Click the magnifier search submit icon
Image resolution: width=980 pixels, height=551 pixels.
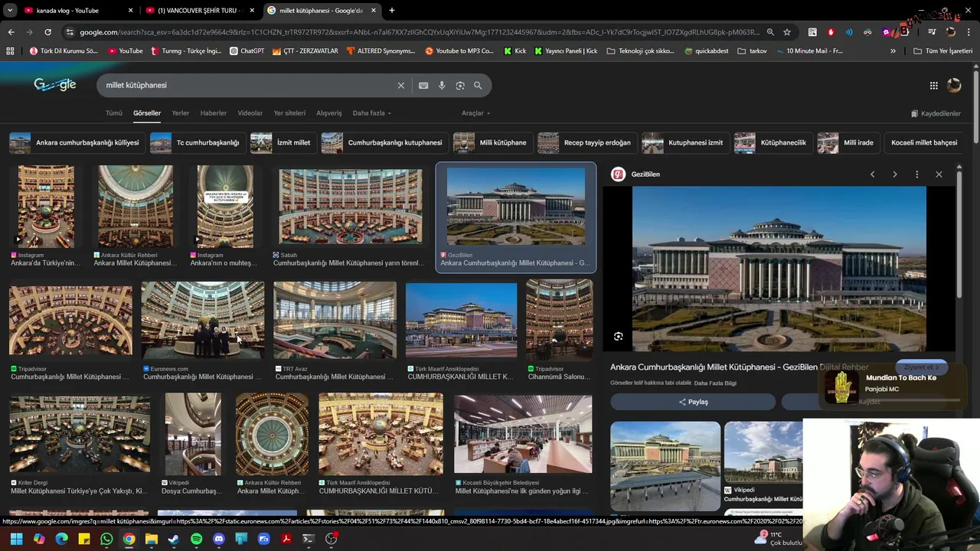tap(478, 86)
